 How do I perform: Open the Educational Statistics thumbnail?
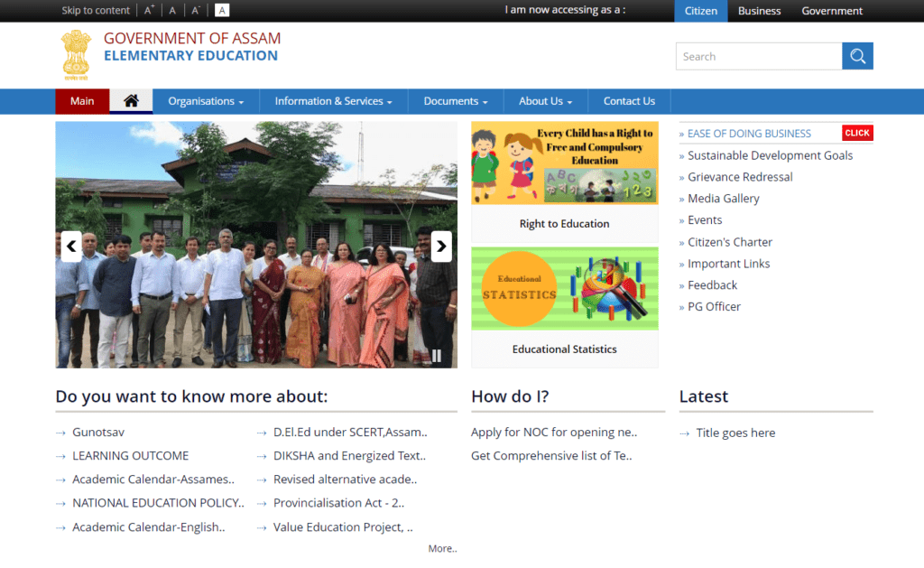(564, 289)
